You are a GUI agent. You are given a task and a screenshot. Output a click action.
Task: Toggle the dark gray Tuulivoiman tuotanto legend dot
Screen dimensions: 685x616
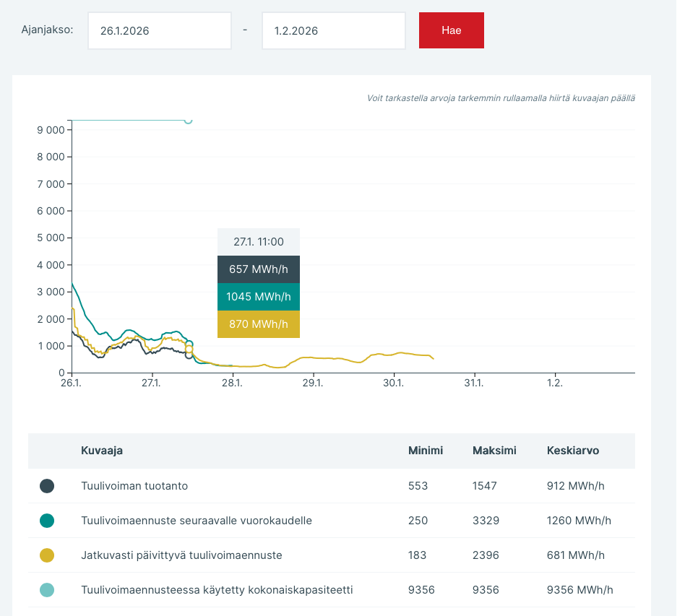click(47, 486)
